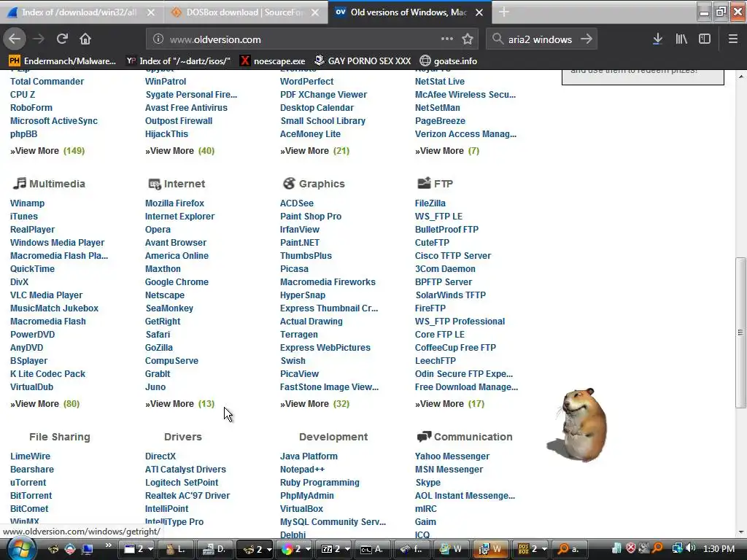Click the scrollbar down arrow
This screenshot has width=747, height=560.
[740, 532]
